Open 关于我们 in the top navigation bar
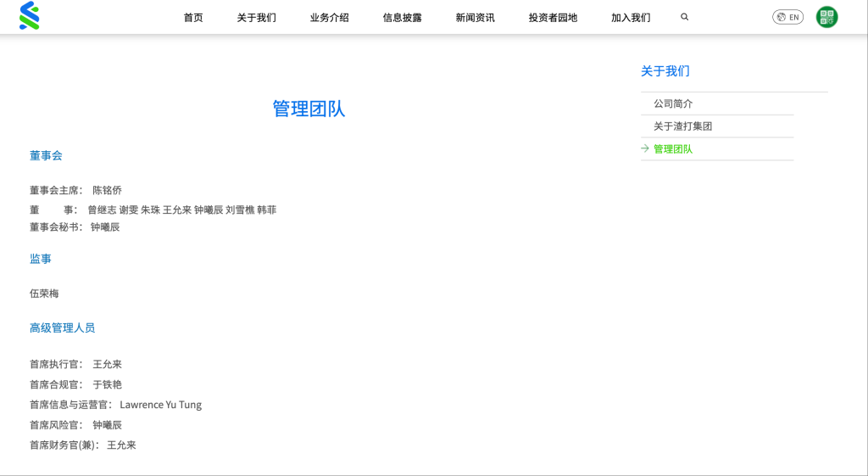 coord(256,18)
